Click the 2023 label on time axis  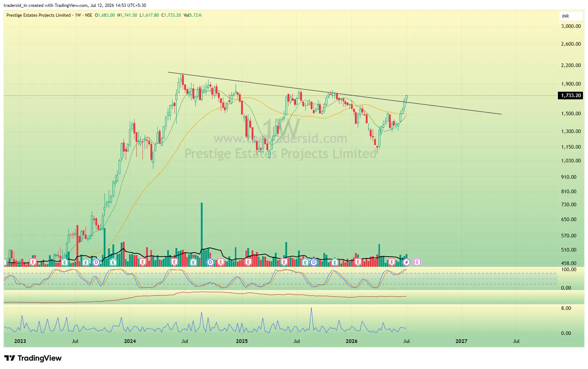coord(20,341)
